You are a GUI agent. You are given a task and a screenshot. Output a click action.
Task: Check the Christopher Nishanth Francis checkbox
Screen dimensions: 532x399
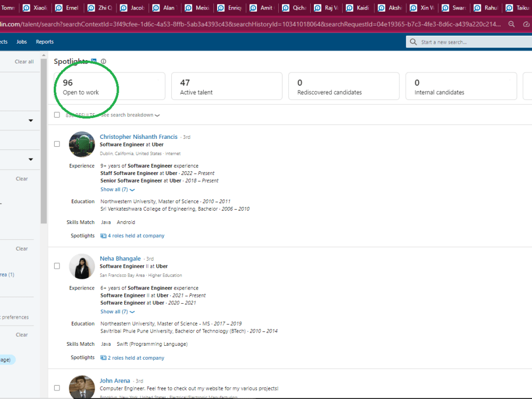[x=57, y=144]
